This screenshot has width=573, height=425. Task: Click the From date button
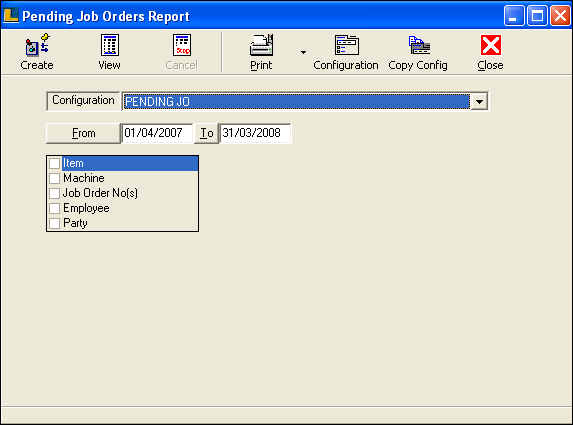(x=83, y=133)
